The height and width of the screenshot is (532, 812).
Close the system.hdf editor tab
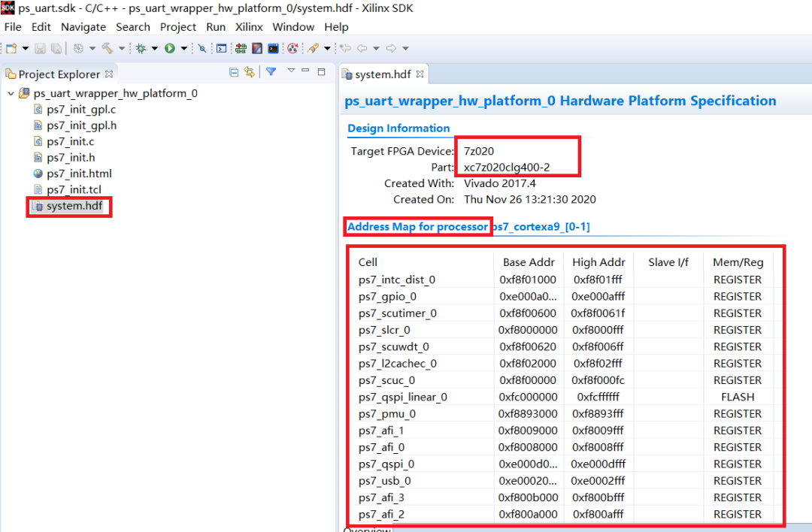coord(420,74)
